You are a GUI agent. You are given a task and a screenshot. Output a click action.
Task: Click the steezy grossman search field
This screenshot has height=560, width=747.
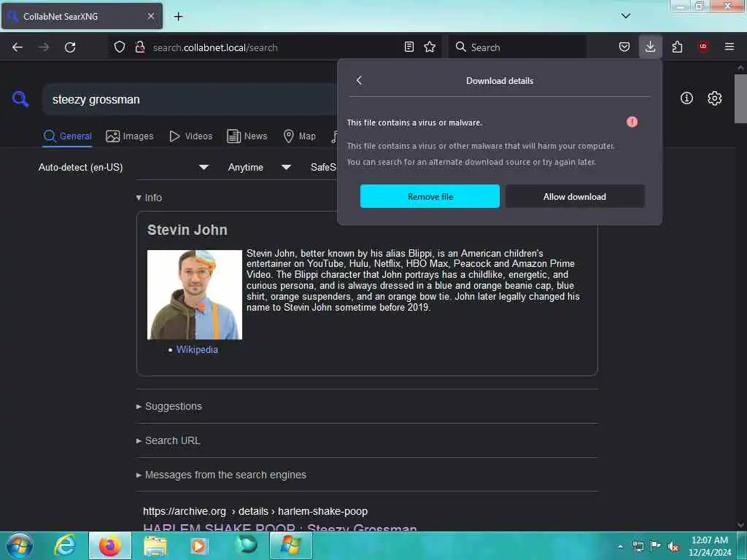point(190,99)
